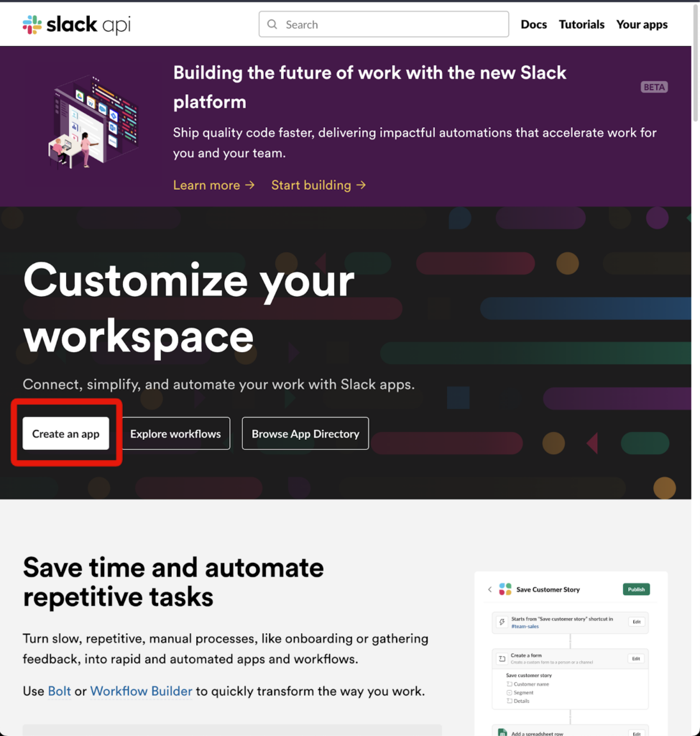Open the Bolt link
Screen dimensions: 700x736
tap(59, 691)
